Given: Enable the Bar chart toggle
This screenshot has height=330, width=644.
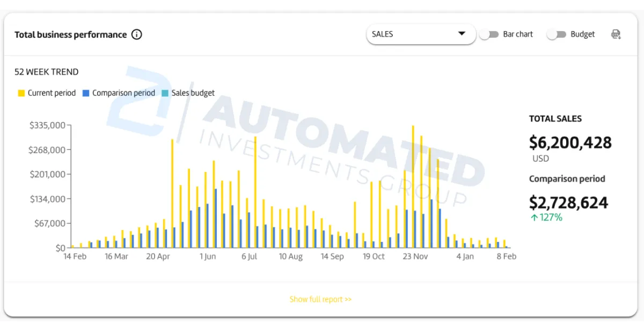Looking at the screenshot, I should (x=489, y=34).
